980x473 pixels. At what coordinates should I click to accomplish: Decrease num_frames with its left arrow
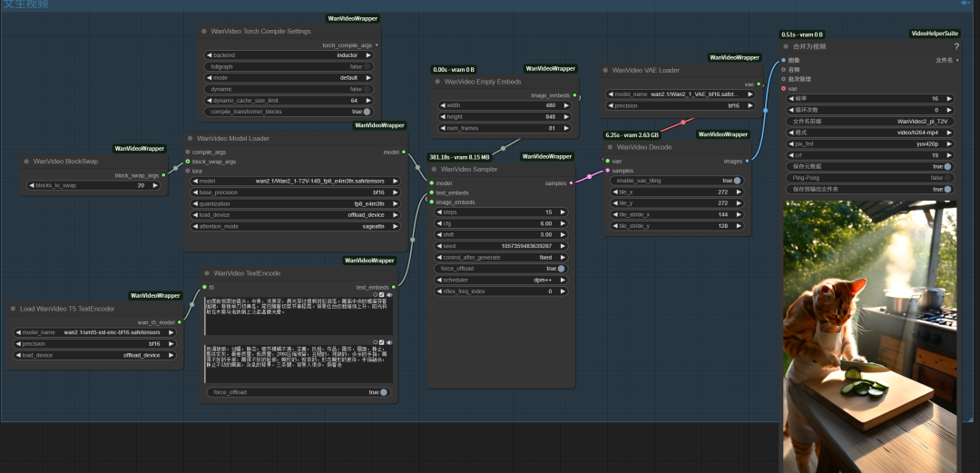[443, 128]
